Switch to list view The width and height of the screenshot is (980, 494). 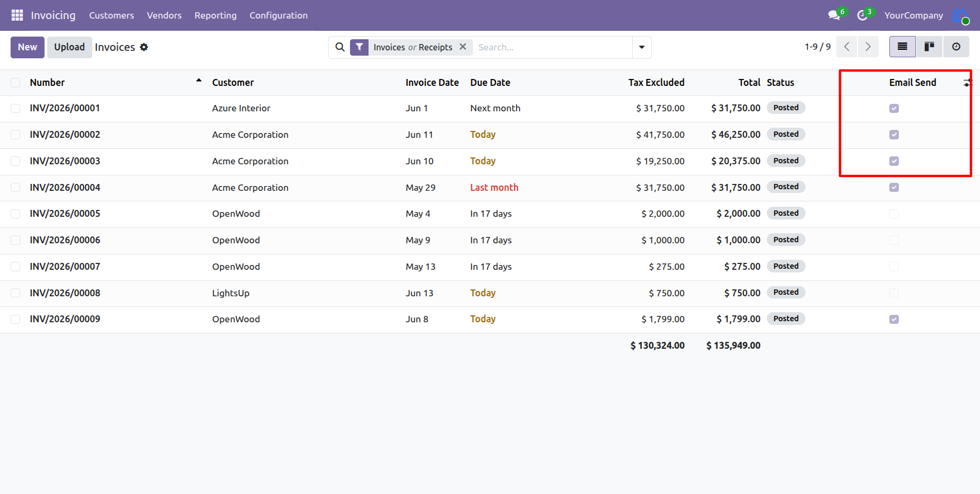tap(902, 47)
